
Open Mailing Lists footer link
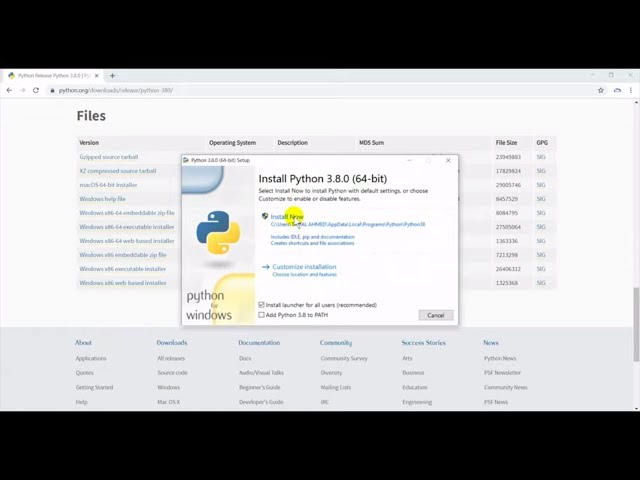pyautogui.click(x=336, y=387)
